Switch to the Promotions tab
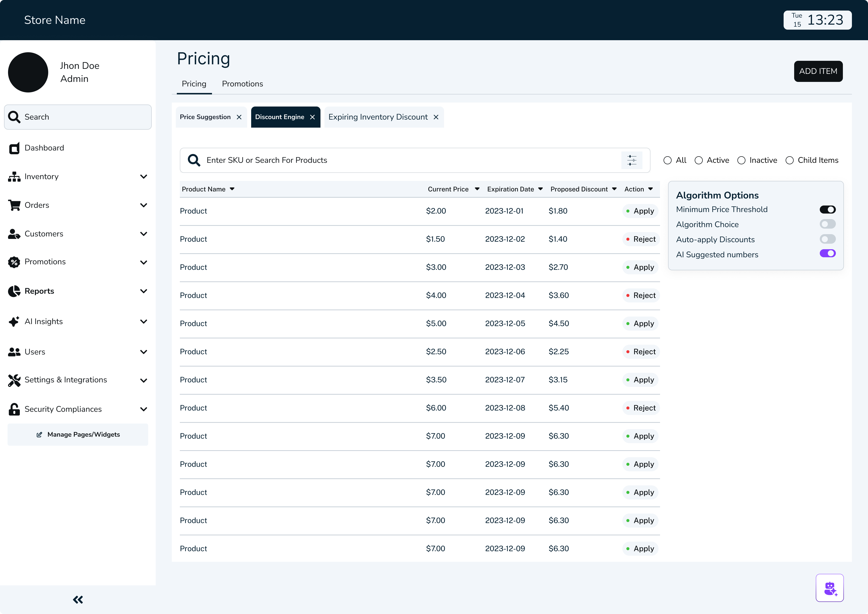 point(242,84)
